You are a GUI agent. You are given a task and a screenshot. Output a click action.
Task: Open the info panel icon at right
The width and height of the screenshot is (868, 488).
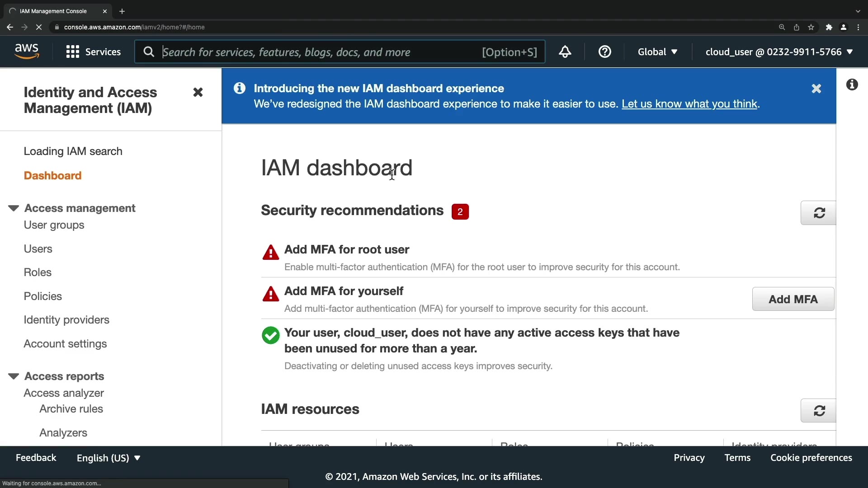[x=852, y=84]
